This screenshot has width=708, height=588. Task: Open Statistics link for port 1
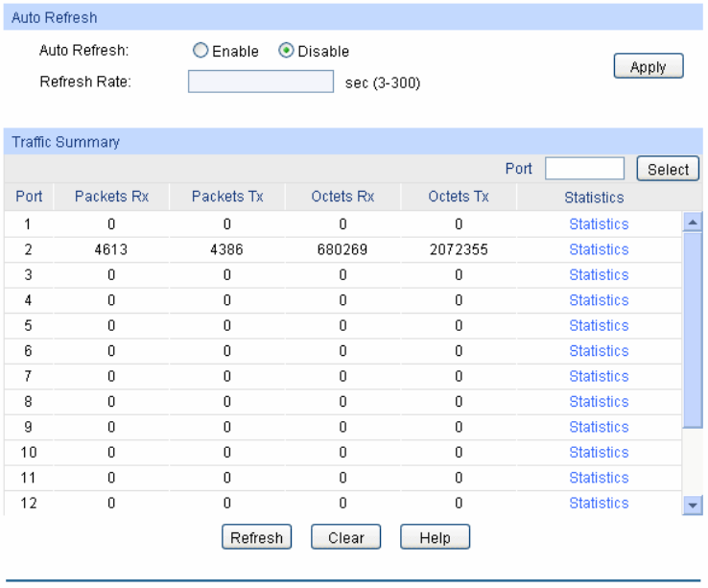tap(599, 224)
